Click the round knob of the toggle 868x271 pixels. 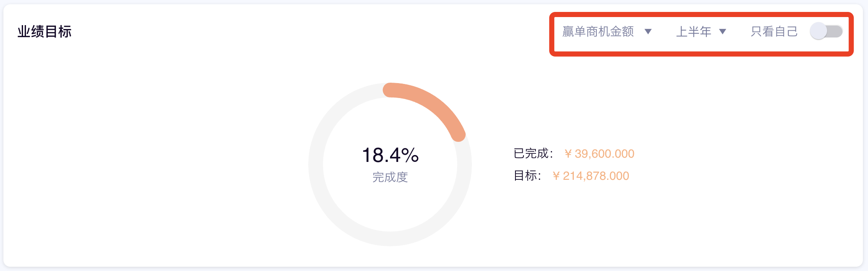pyautogui.click(x=819, y=32)
